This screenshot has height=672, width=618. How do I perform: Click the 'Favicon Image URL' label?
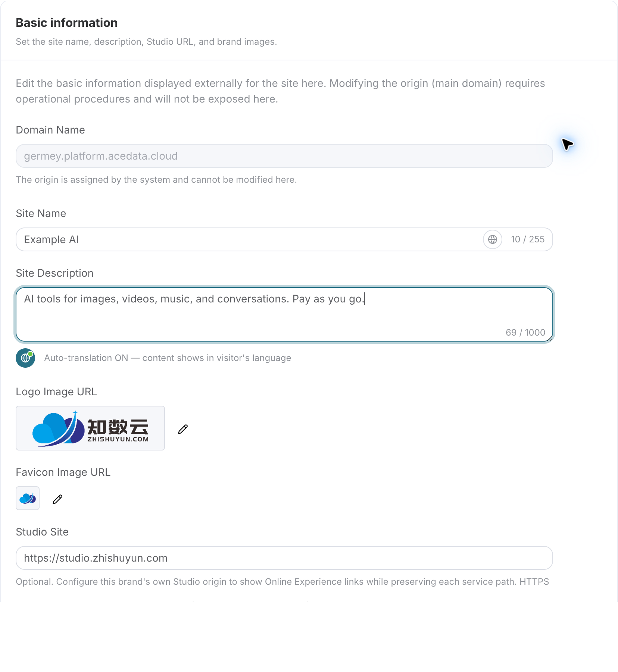click(x=63, y=472)
